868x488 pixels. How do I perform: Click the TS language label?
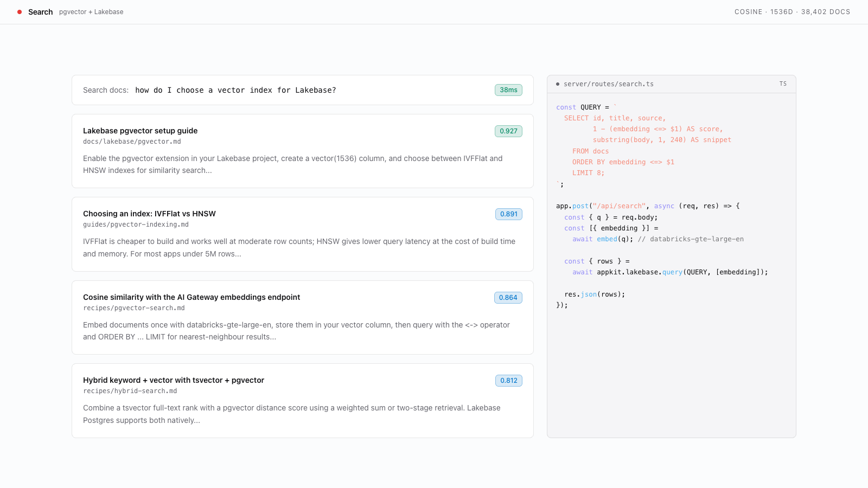(x=783, y=84)
